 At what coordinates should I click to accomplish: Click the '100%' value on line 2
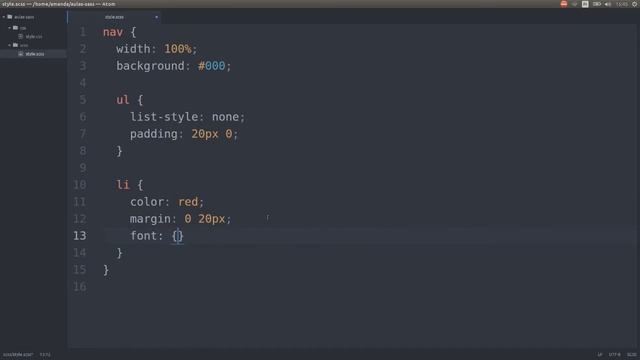coord(178,49)
